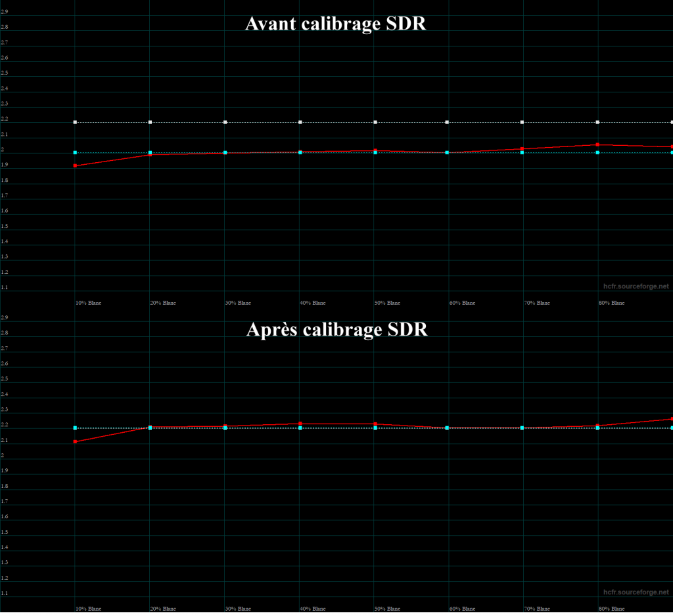This screenshot has width=673, height=616.
Task: Select red marker at 20% Blanc bottom chart
Action: tap(150, 426)
